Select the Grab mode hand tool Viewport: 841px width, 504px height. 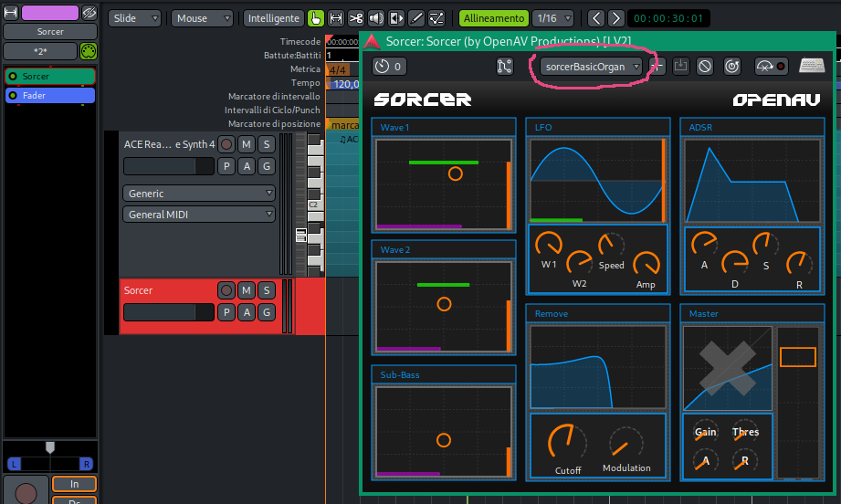(316, 18)
